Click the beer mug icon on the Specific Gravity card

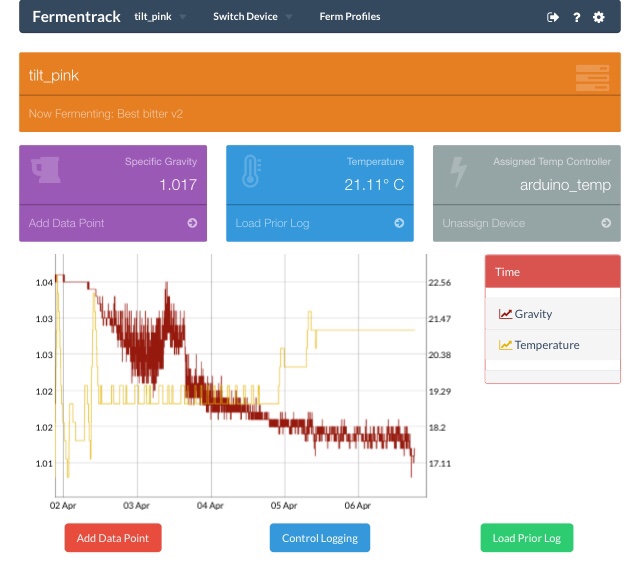(46, 170)
